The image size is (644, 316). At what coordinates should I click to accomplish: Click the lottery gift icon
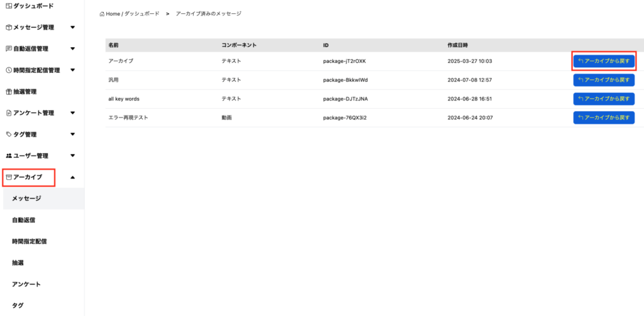tap(8, 92)
